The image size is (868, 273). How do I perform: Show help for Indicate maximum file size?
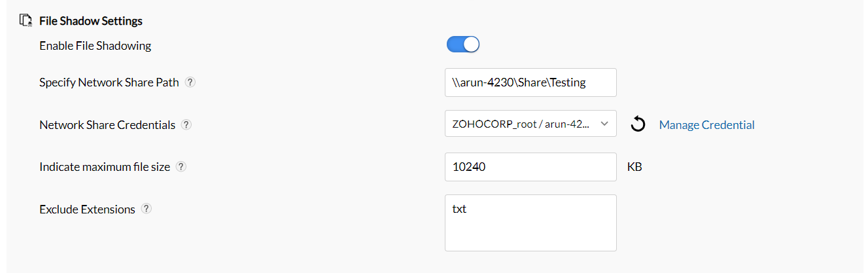coord(181,166)
